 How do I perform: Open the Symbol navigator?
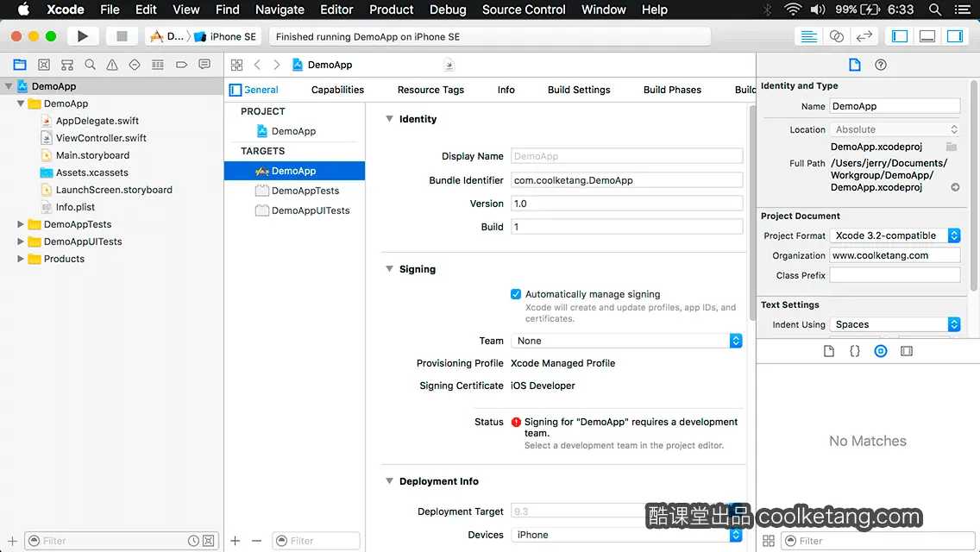[67, 65]
